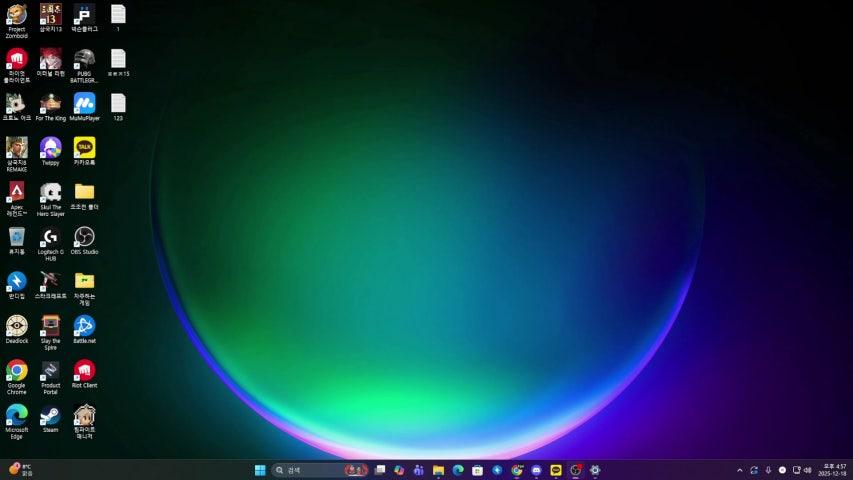The width and height of the screenshot is (853, 480).
Task: Select the text file named 123
Action: pyautogui.click(x=118, y=107)
